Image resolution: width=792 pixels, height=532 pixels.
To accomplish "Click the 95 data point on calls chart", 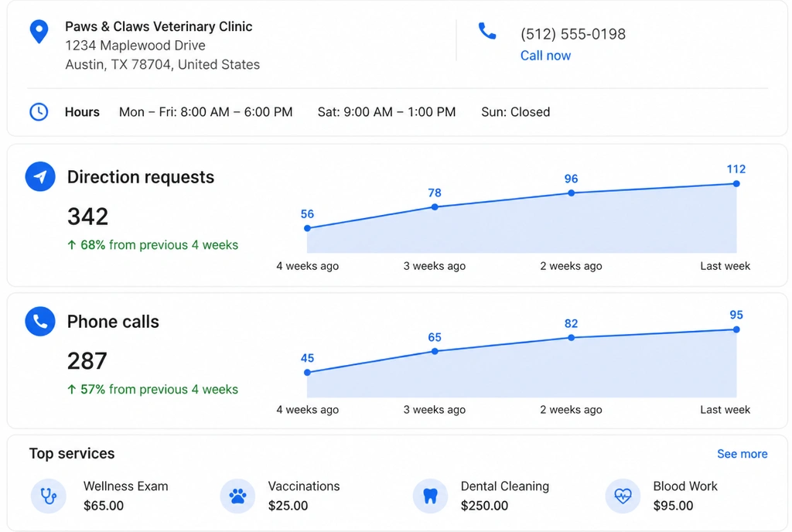I will pos(736,329).
